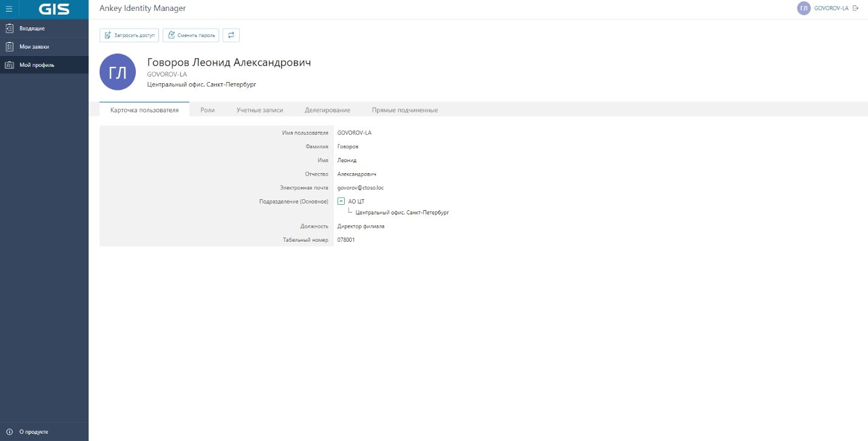Screen dimensions: 868x441
Task: Click the Должность field label
Action: [x=314, y=227]
